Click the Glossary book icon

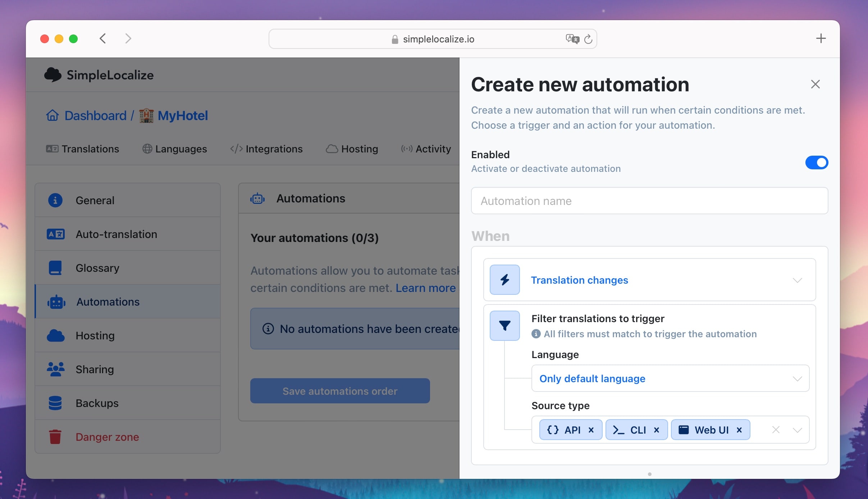55,268
